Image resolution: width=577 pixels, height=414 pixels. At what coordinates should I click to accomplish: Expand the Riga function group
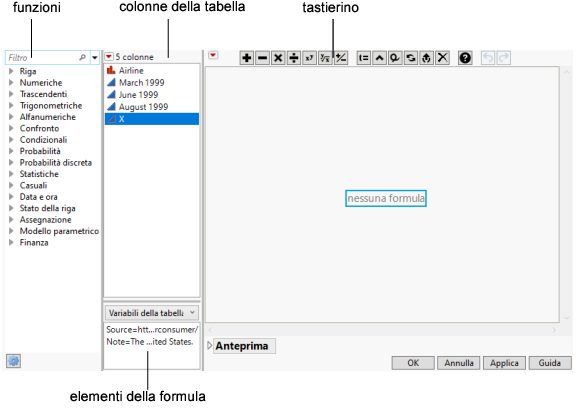(11, 71)
